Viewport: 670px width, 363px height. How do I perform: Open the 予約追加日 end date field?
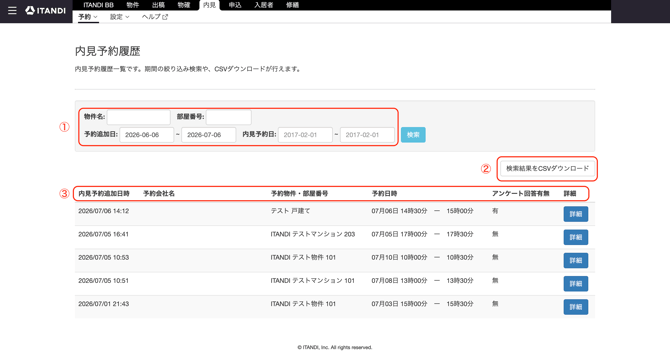tap(209, 135)
